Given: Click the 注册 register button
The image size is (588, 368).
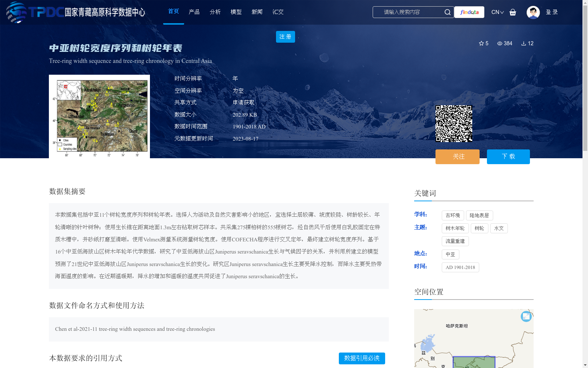Looking at the screenshot, I should (286, 37).
